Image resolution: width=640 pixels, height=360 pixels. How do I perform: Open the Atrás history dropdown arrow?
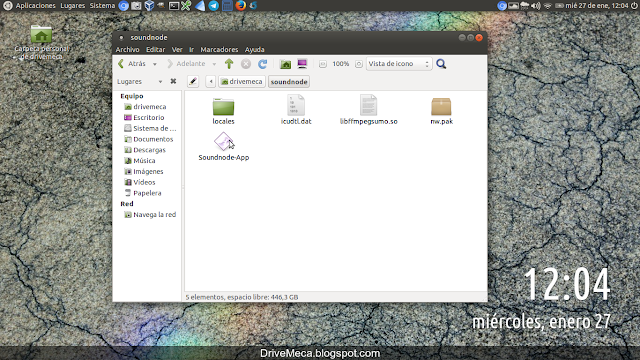tap(155, 64)
